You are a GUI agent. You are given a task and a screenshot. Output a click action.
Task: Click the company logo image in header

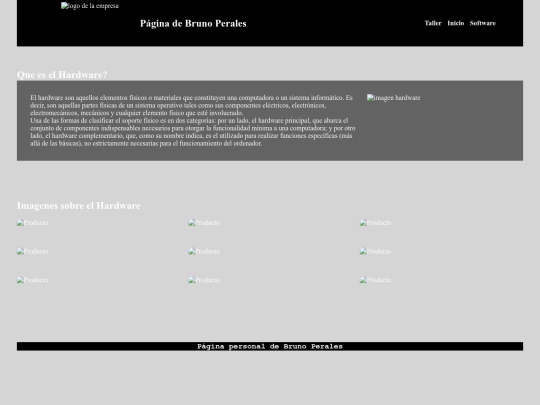point(90,6)
